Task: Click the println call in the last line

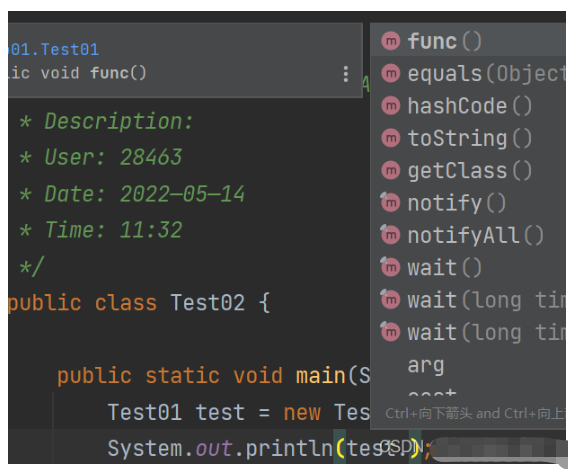Action: (x=289, y=448)
